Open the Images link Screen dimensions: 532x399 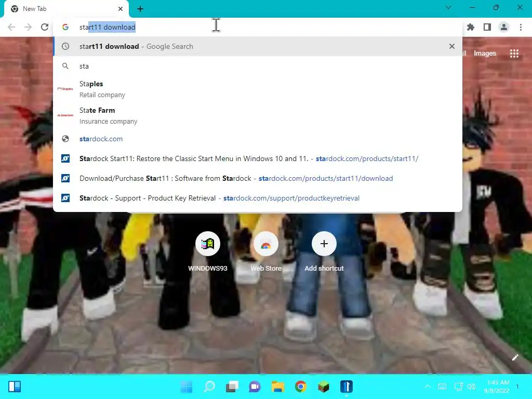point(485,54)
